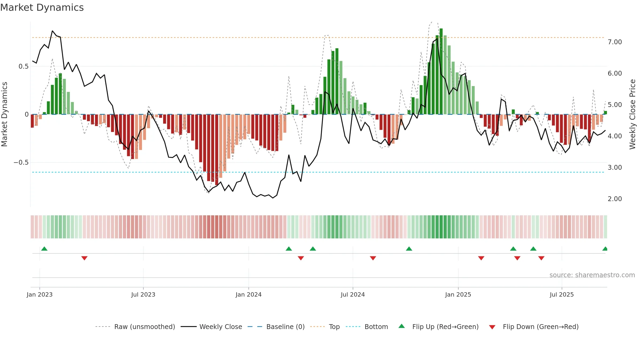The height and width of the screenshot is (362, 644).
Task: Open the source: sharemaestro.com text
Action: click(x=592, y=275)
